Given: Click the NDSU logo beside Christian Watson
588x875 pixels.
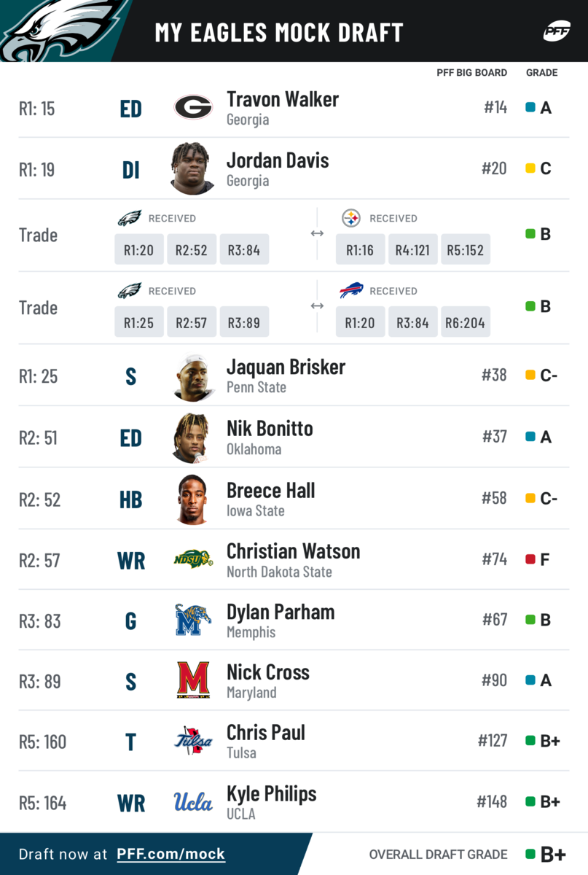Looking at the screenshot, I should click(x=193, y=559).
